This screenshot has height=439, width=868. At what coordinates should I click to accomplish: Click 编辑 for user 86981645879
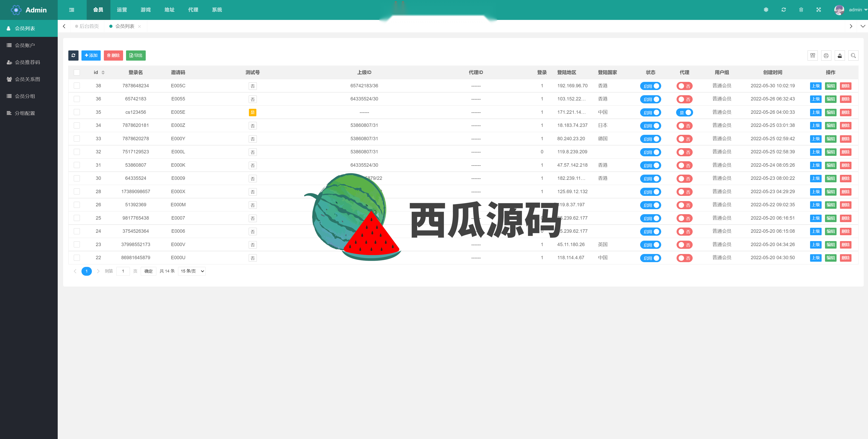tap(830, 258)
